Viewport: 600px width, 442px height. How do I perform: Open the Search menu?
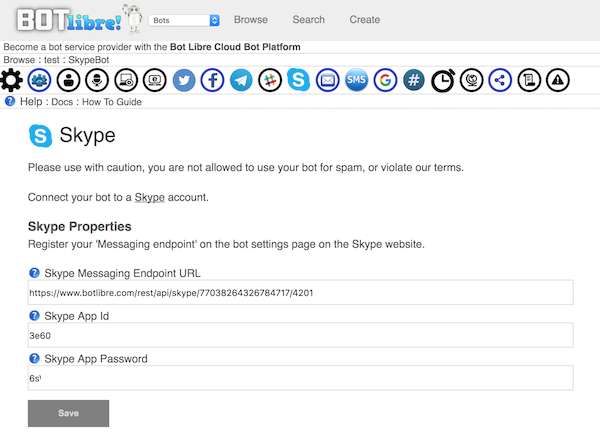tap(308, 20)
